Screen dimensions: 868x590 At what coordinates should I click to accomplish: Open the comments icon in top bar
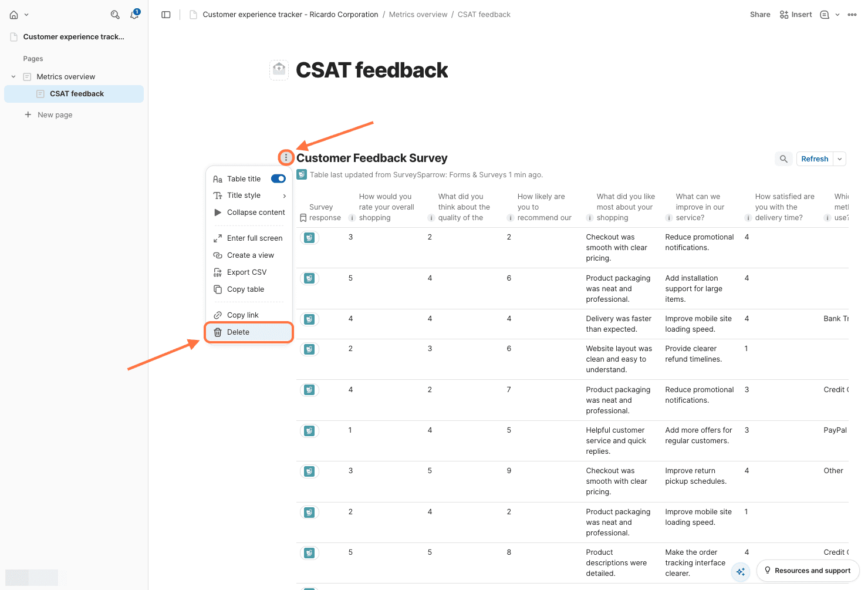(x=825, y=15)
